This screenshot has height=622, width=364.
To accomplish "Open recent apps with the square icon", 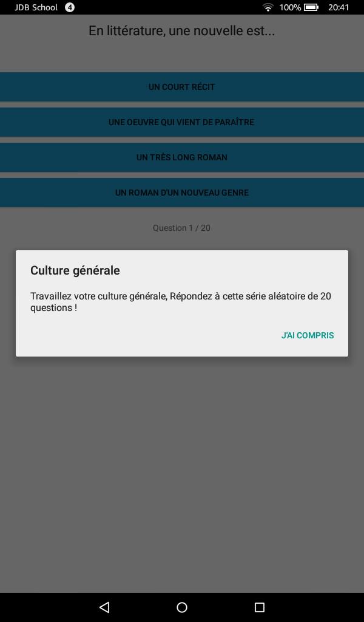I will pos(260,607).
